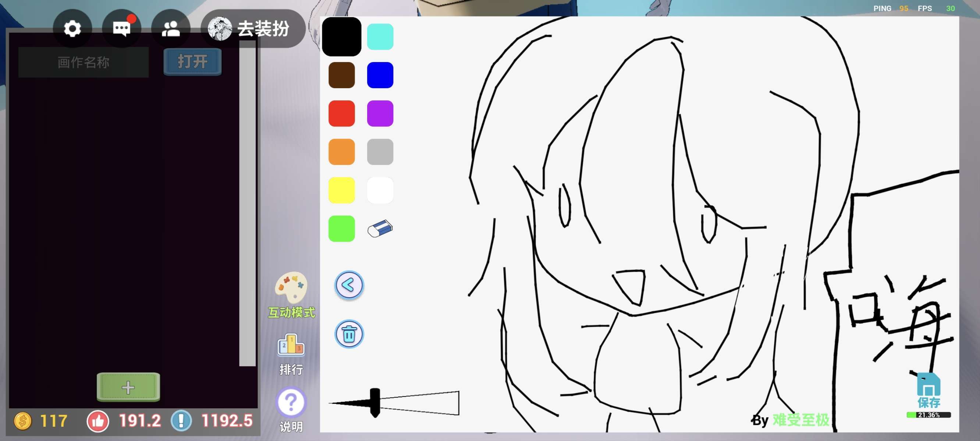
Task: Click the 画作名称 name input field
Action: pyautogui.click(x=83, y=62)
